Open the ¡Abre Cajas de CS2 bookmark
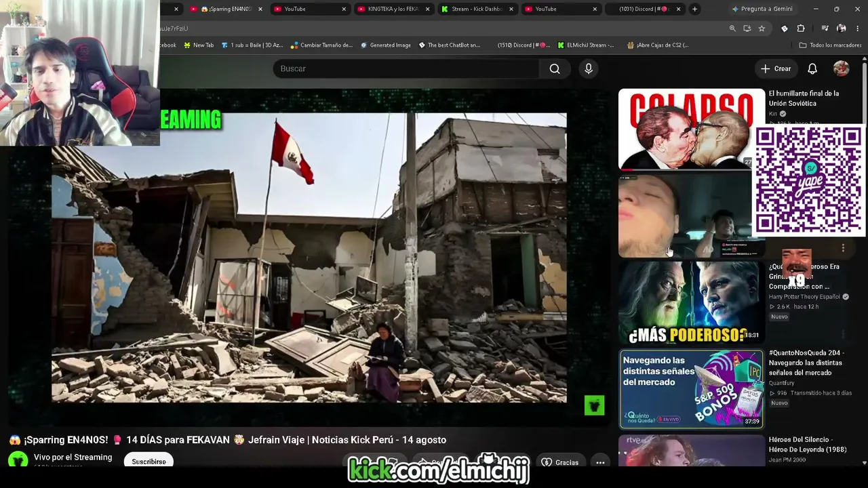Screen dimensions: 868x488 658,45
